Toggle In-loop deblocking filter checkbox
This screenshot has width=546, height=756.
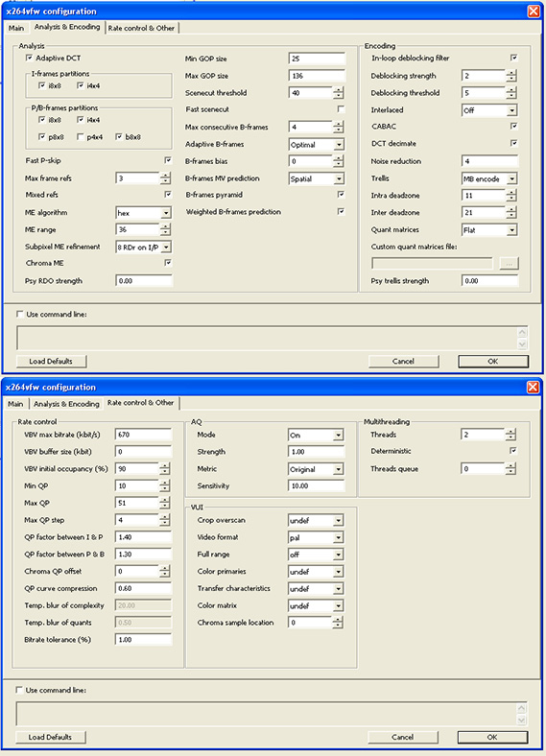point(513,58)
